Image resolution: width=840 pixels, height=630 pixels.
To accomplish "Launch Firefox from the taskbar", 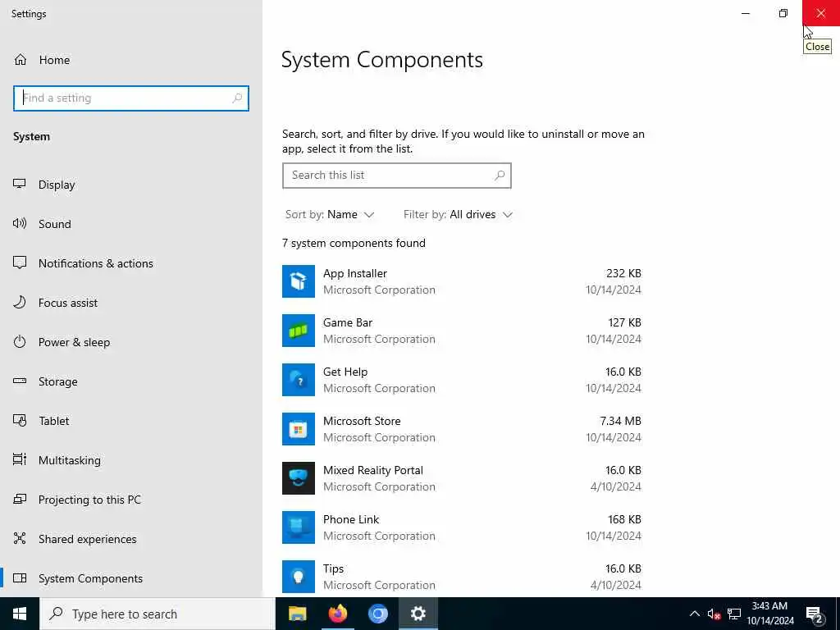I will coord(337,614).
